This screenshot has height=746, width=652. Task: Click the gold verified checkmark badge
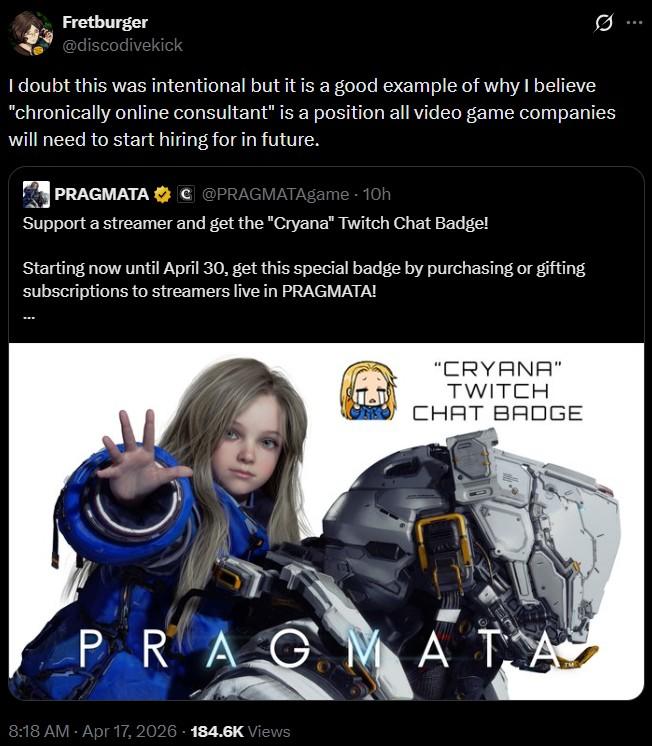click(163, 194)
